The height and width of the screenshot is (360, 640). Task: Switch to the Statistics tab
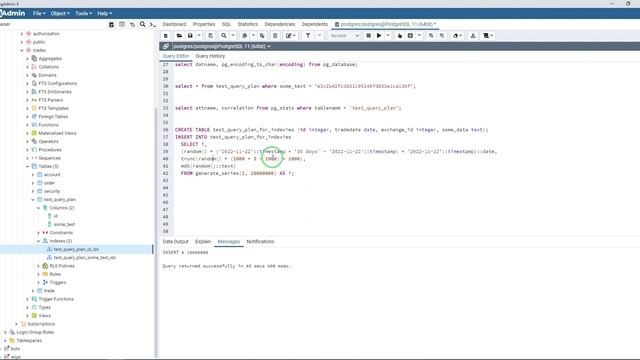248,24
